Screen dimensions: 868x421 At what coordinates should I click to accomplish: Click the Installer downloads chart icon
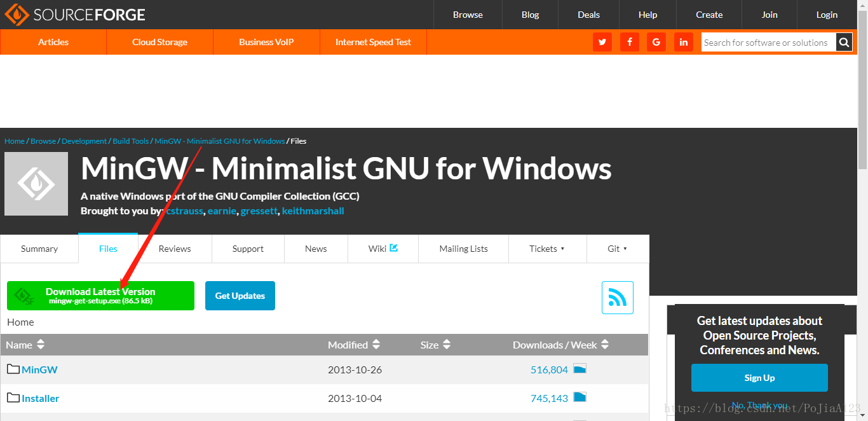pyautogui.click(x=580, y=397)
